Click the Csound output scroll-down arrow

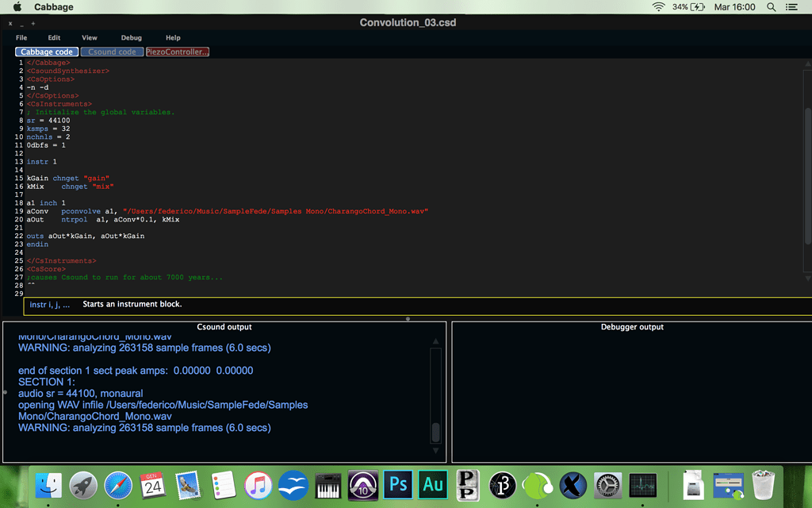coord(435,451)
